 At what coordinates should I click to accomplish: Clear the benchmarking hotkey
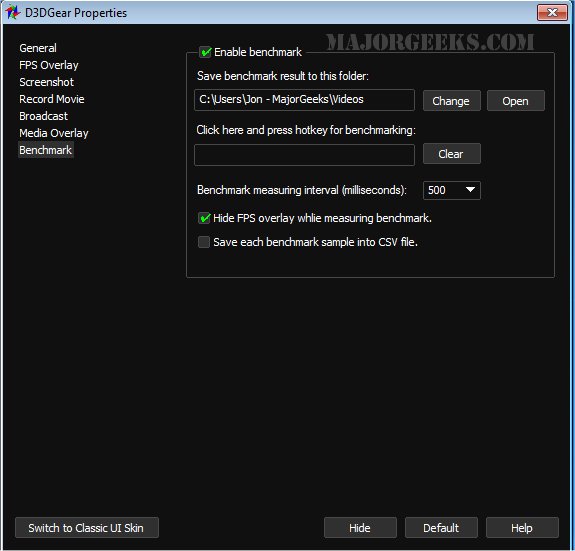click(451, 154)
